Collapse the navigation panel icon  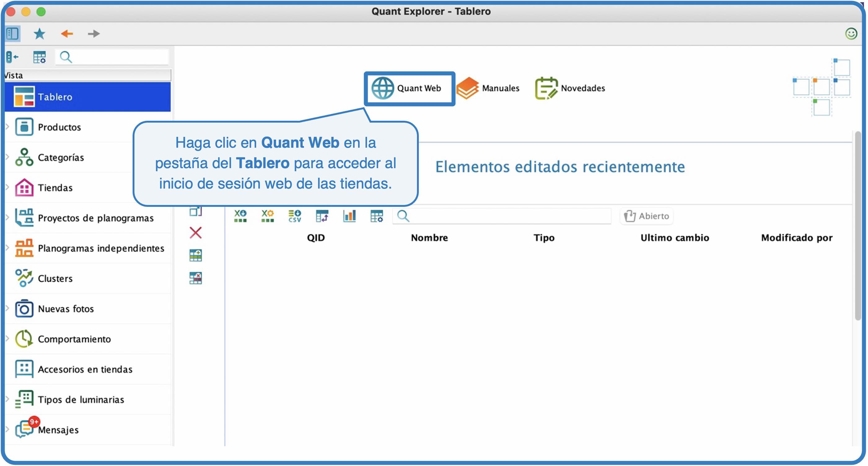tap(12, 57)
